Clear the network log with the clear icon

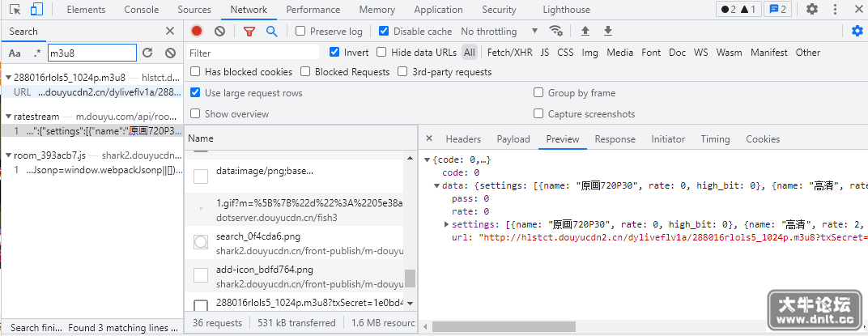pos(219,31)
